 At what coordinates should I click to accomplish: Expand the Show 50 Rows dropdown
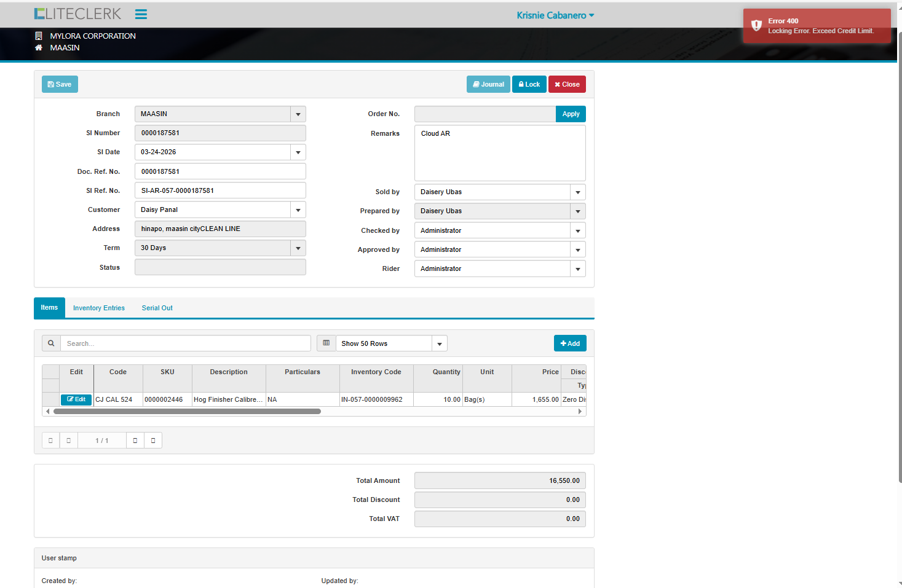[439, 344]
